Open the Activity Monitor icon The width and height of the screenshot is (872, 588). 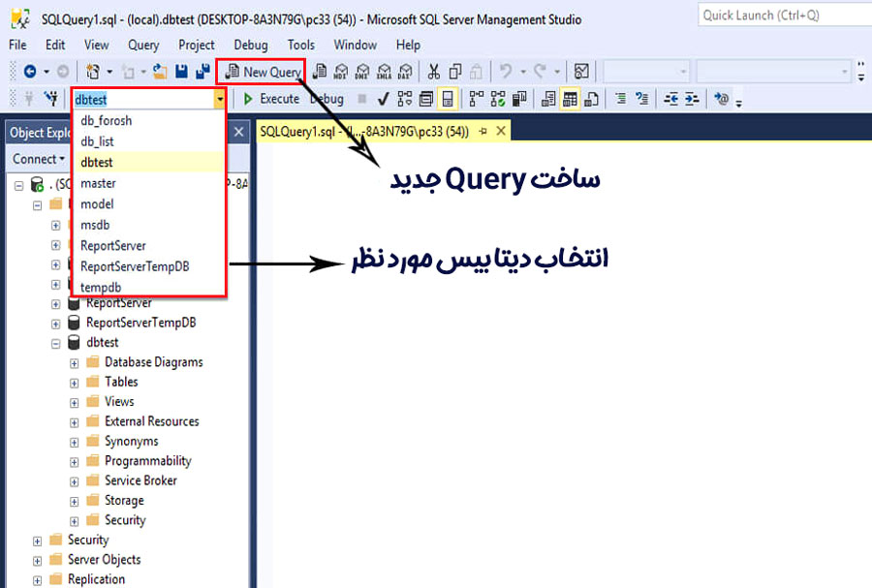pyautogui.click(x=581, y=71)
